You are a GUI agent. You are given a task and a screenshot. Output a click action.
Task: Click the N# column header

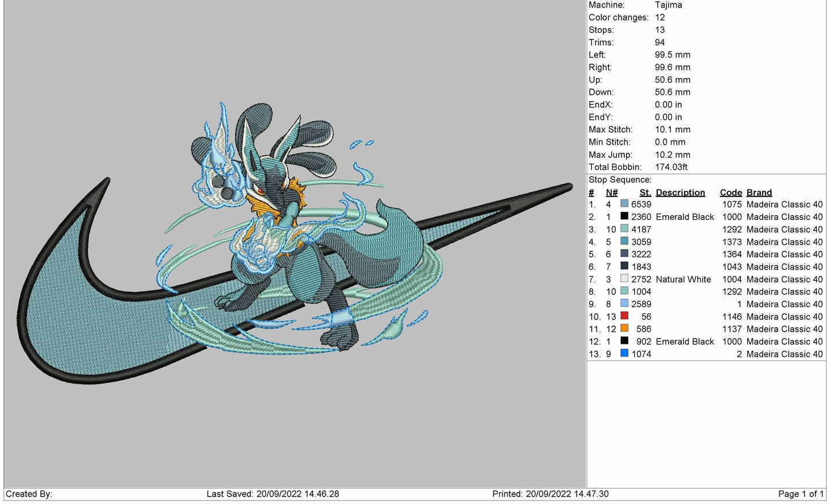pyautogui.click(x=612, y=193)
